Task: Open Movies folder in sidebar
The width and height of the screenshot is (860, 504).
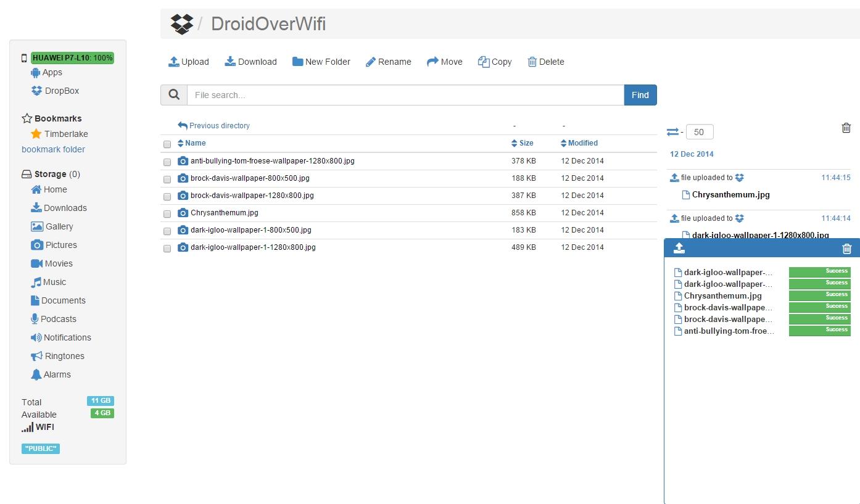Action: pyautogui.click(x=52, y=263)
